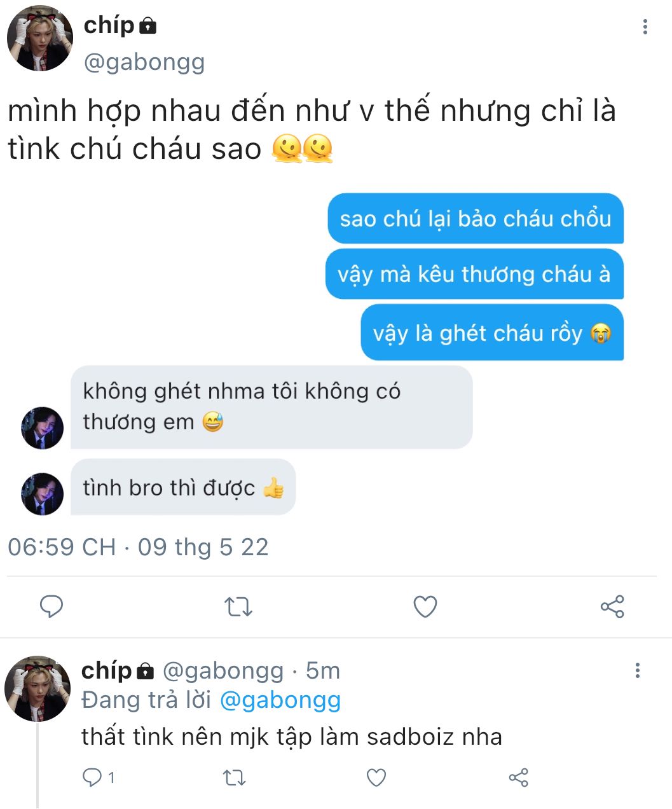Share the sadboiz reply tweet
This screenshot has width=672, height=809.
coord(519,777)
